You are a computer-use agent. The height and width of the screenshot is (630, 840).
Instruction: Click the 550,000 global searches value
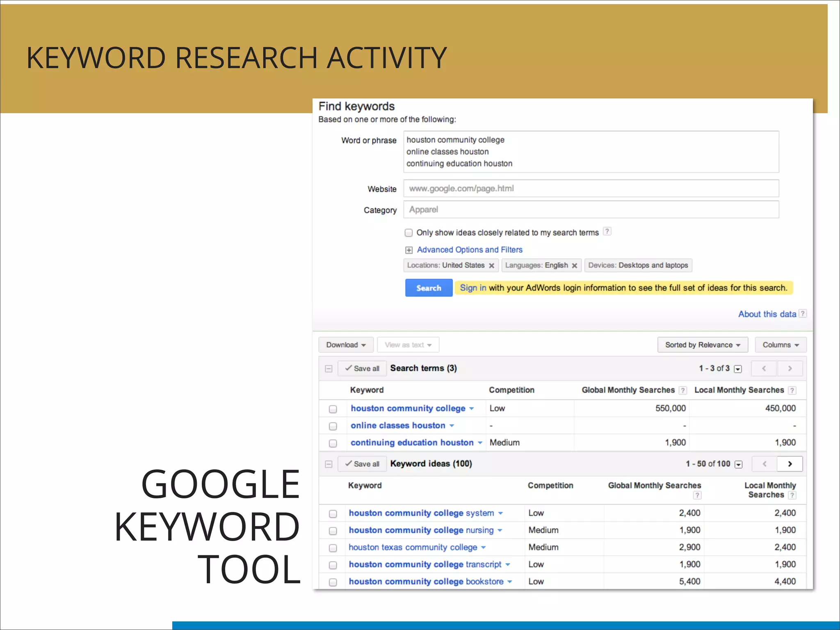coord(671,409)
